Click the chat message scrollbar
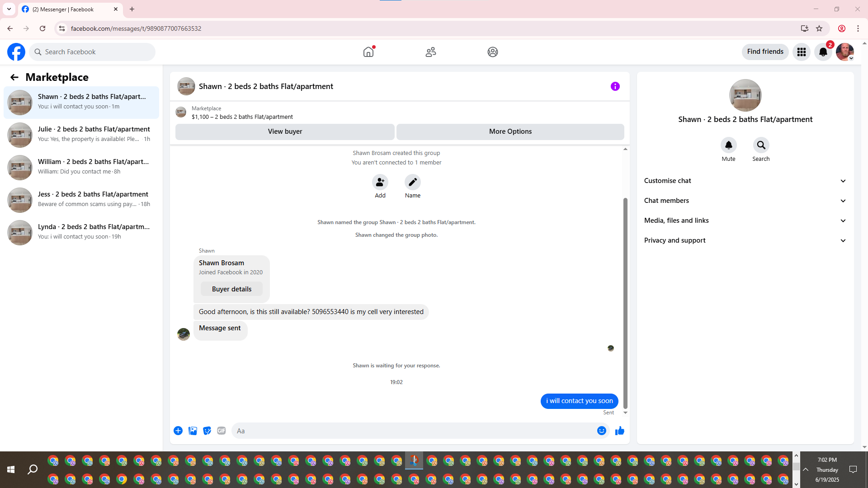868x488 pixels. coord(625,303)
